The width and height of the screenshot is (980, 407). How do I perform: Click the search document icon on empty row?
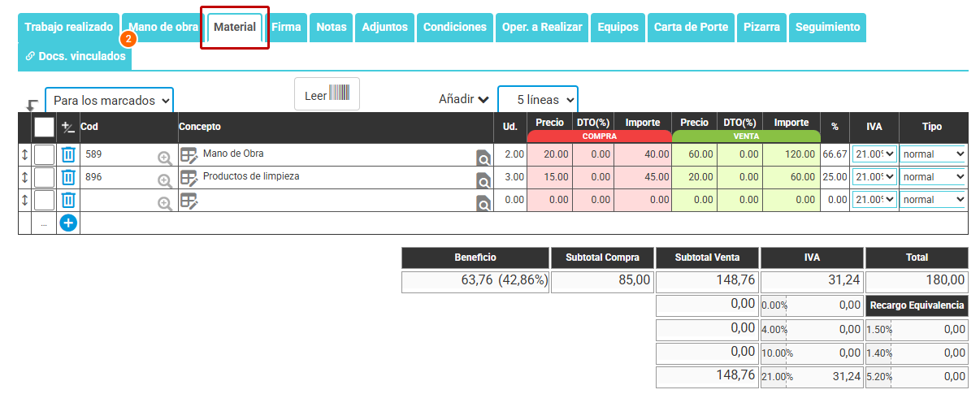(x=483, y=204)
